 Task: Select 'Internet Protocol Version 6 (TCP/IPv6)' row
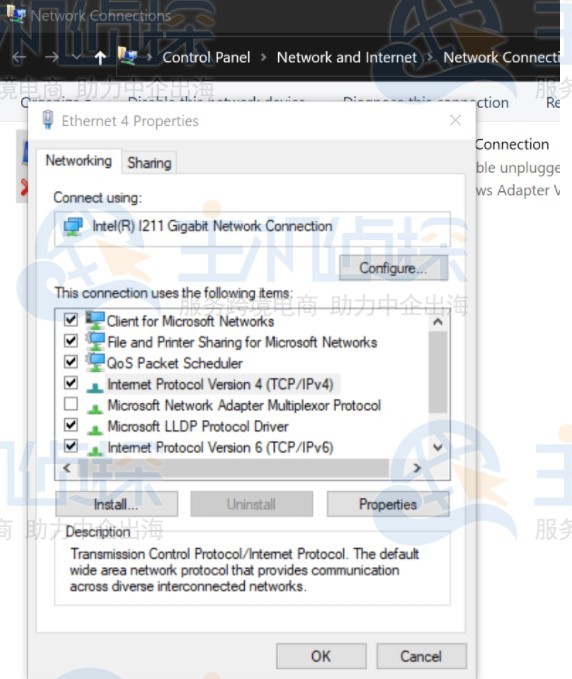pyautogui.click(x=220, y=447)
